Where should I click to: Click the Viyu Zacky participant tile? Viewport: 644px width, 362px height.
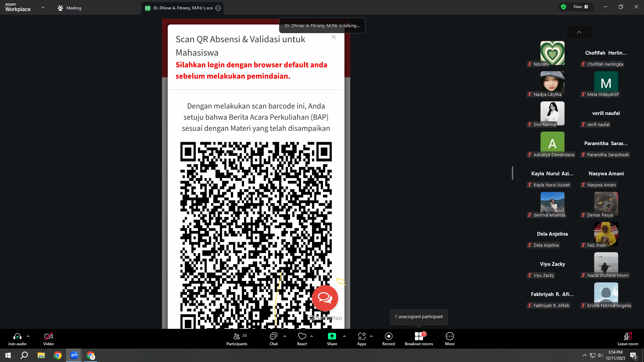point(552,264)
